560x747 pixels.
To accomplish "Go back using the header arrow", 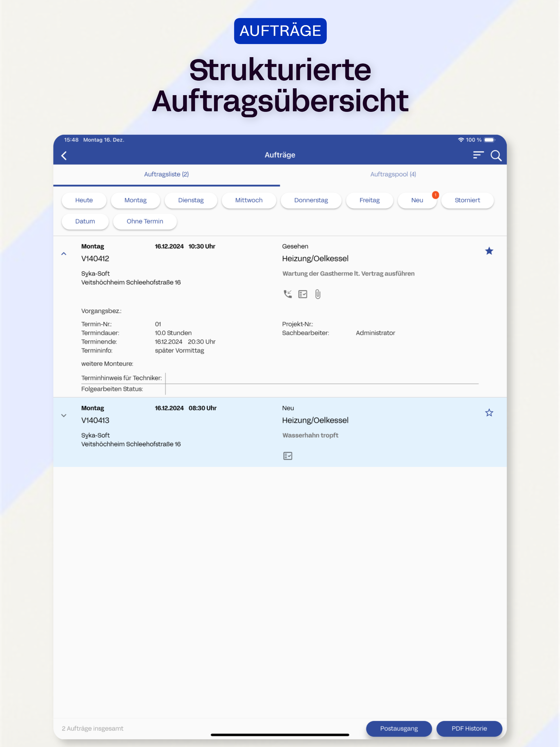I will click(64, 155).
